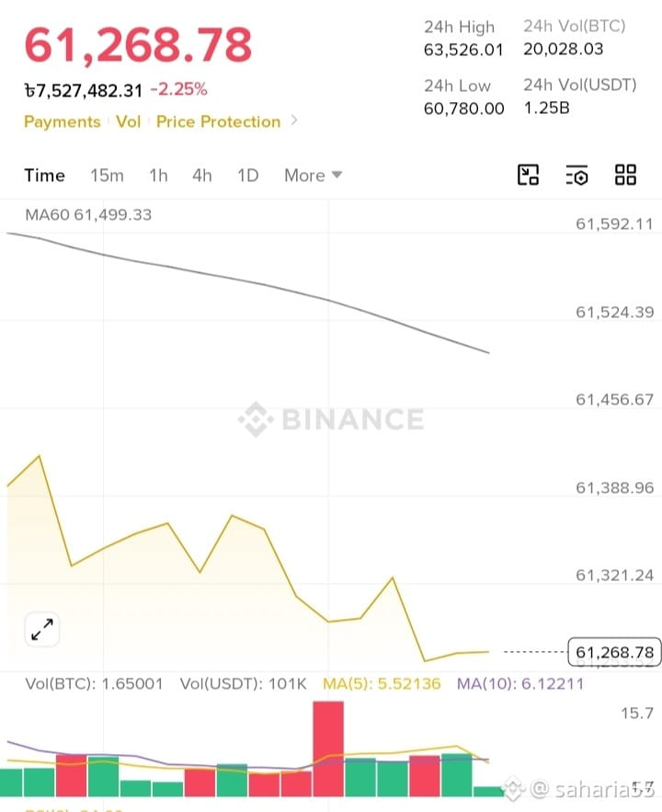
Task: Expand chart with fullscreen arrows icon
Action: coord(42,629)
